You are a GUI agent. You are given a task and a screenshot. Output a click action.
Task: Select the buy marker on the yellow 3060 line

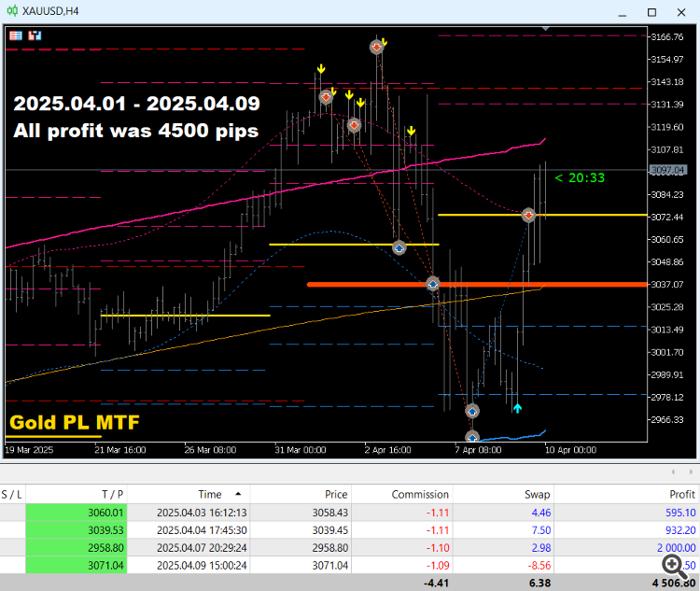tap(399, 247)
